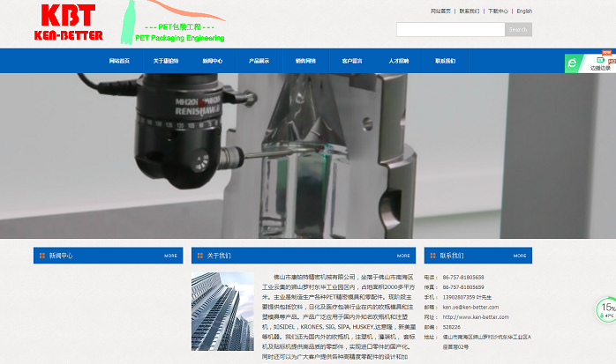Click MORE in the 新闻中心 panel
This screenshot has width=616, height=364.
[x=170, y=256]
